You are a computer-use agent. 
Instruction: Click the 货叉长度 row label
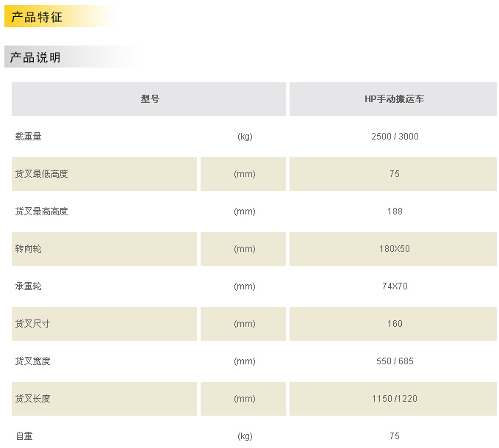click(32, 399)
